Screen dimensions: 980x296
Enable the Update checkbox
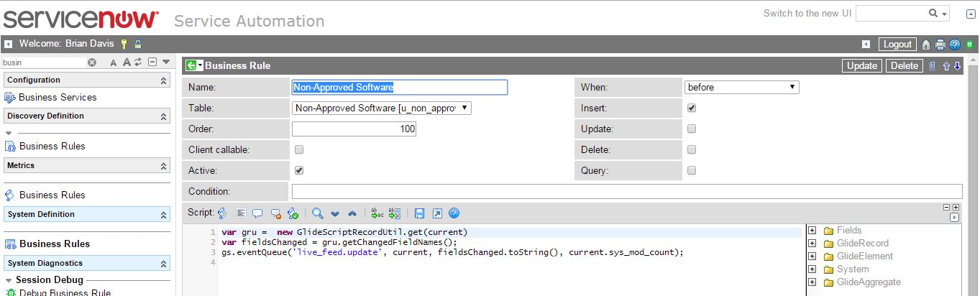(x=692, y=129)
